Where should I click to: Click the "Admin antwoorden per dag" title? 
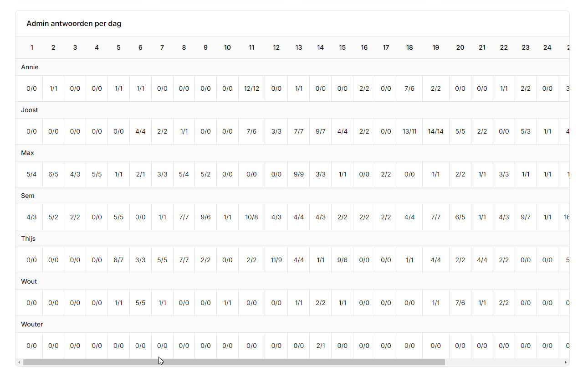(74, 24)
